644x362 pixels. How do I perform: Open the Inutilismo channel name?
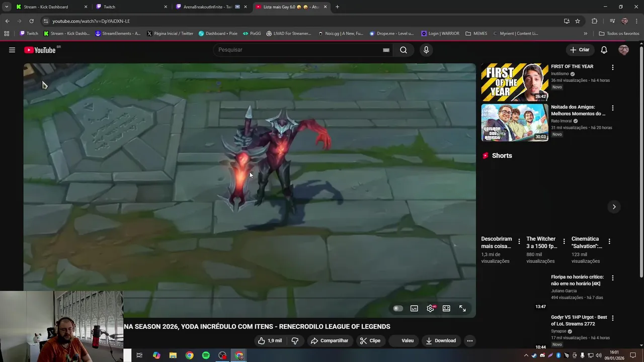pos(559,74)
